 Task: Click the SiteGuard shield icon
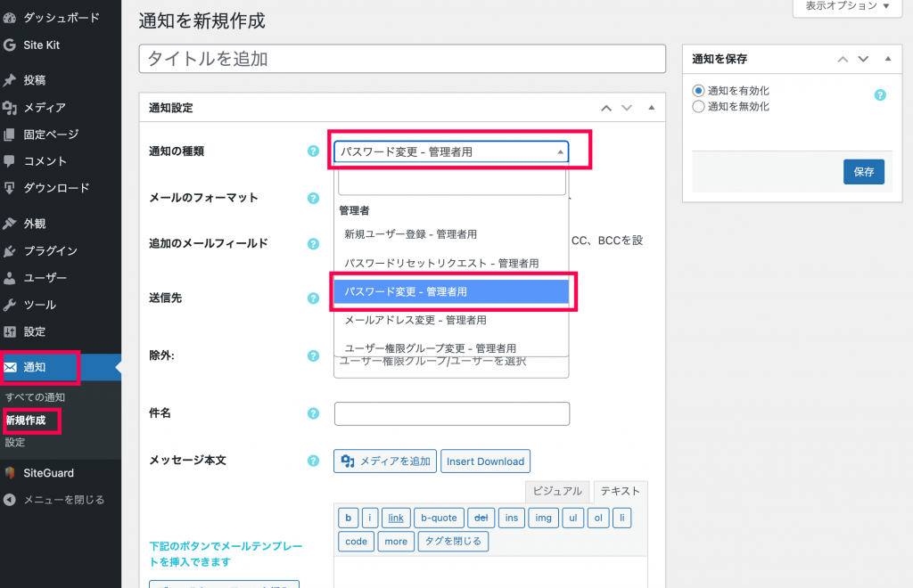[9, 473]
